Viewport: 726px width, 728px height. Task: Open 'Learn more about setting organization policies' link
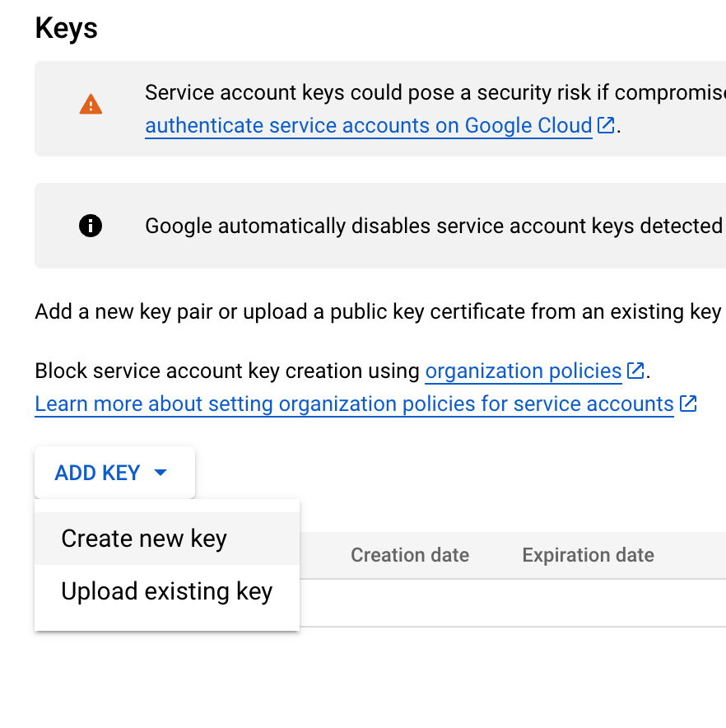tap(354, 404)
